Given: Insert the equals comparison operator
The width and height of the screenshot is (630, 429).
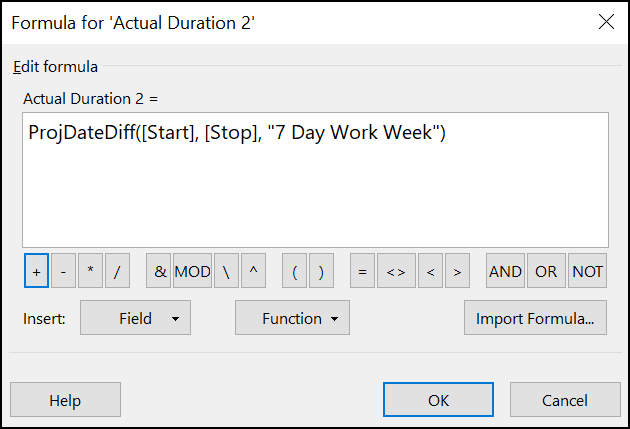Looking at the screenshot, I should click(362, 271).
